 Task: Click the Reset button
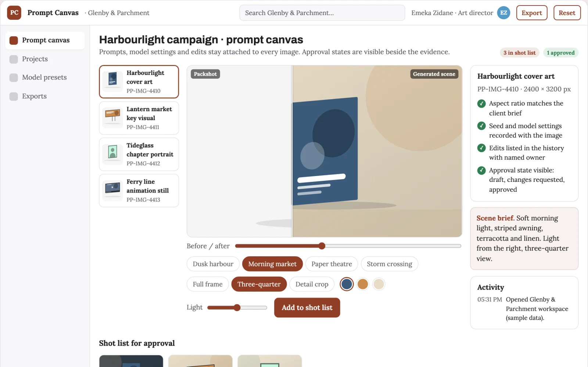click(567, 13)
